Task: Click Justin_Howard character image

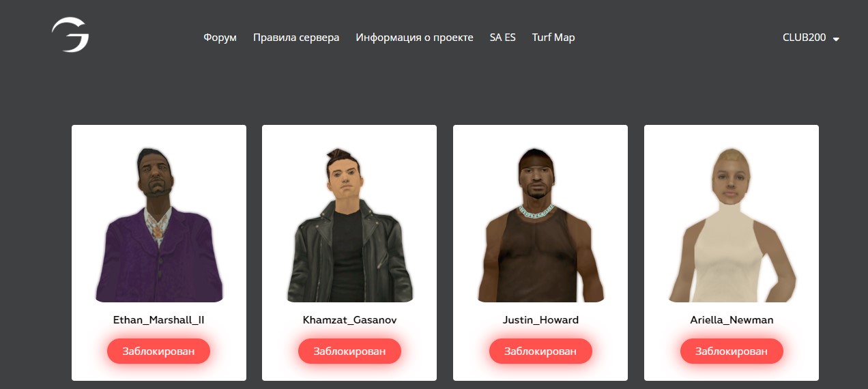Action: [x=540, y=225]
